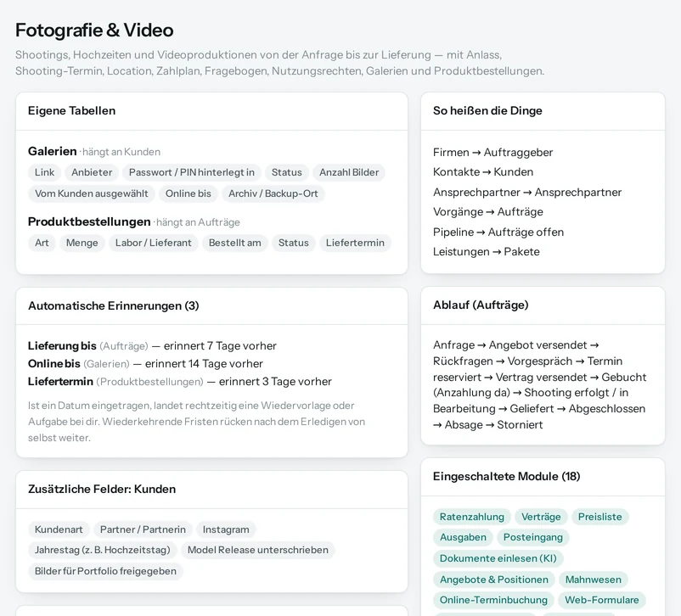Select the 'Anzahl Bilder' chip
681x616 pixels.
coord(349,172)
